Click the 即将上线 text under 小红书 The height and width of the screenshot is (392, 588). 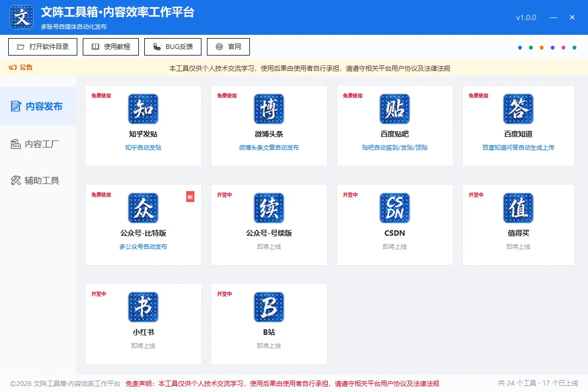coord(143,346)
